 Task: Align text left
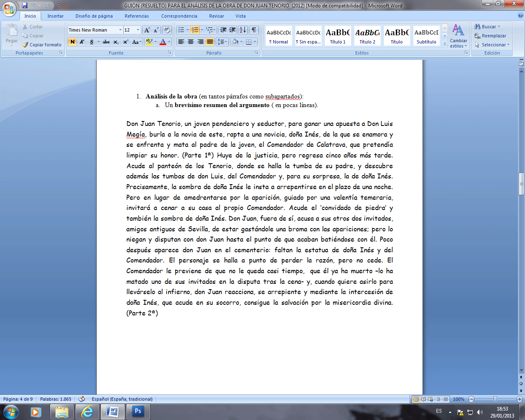pyautogui.click(x=181, y=42)
